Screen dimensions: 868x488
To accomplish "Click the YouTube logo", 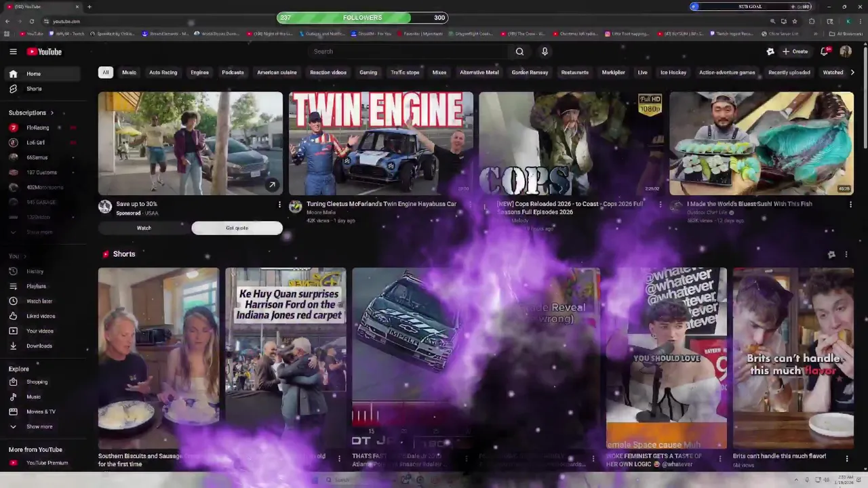I will click(x=44, y=52).
